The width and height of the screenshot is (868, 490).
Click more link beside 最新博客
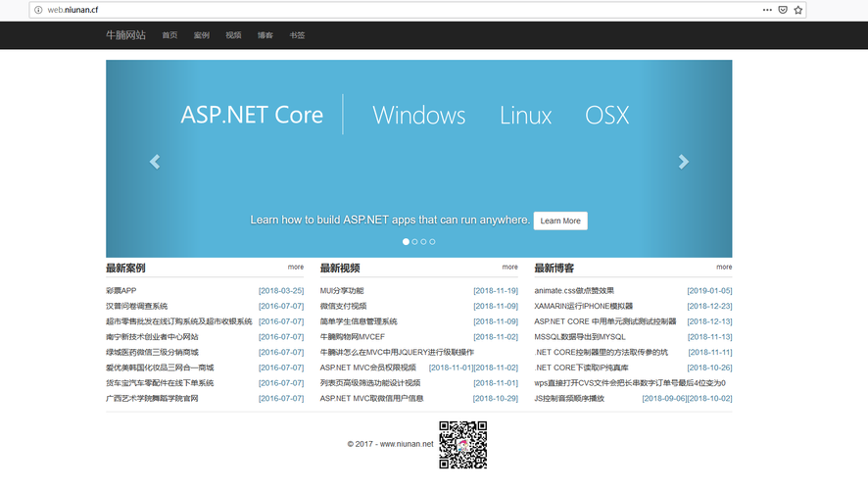pos(724,267)
